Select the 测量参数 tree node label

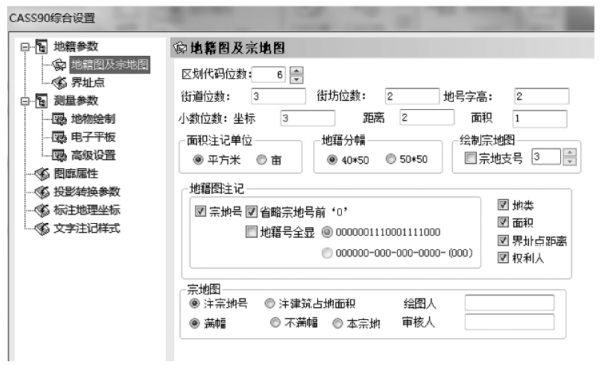(76, 101)
